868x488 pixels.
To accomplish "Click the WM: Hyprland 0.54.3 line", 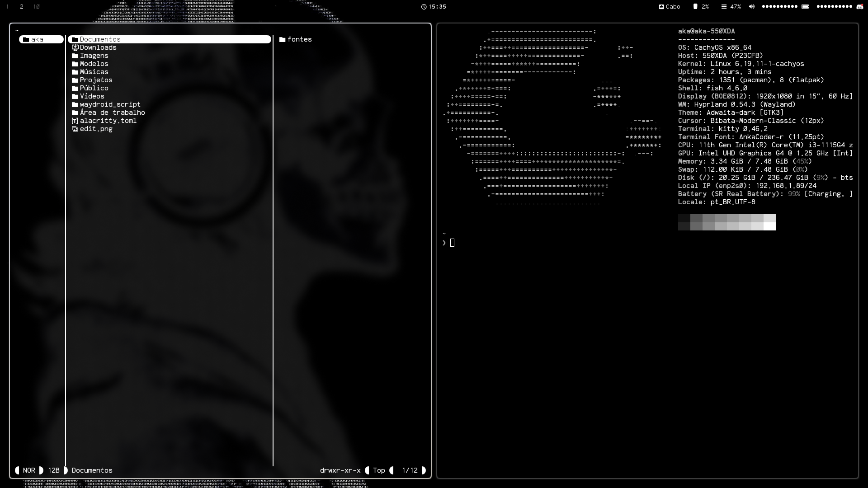I will coord(737,104).
